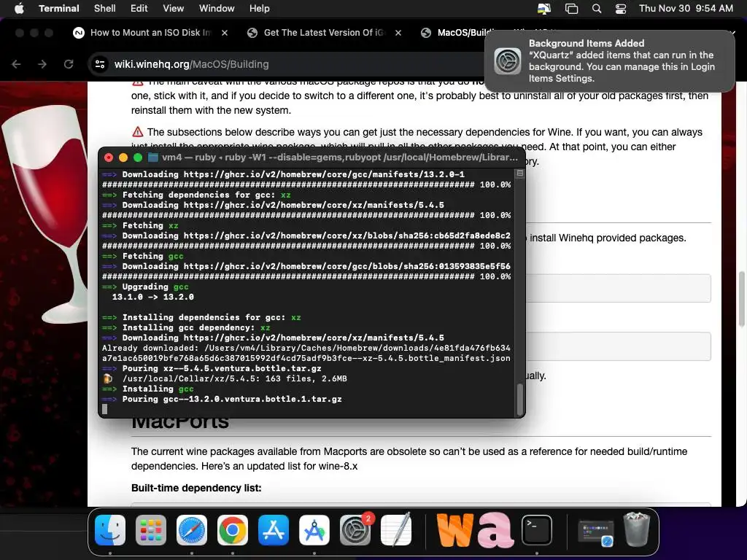
Task: Click the 'Pouring gcc--13.2.0.ventura.bottle' line
Action: click(222, 399)
